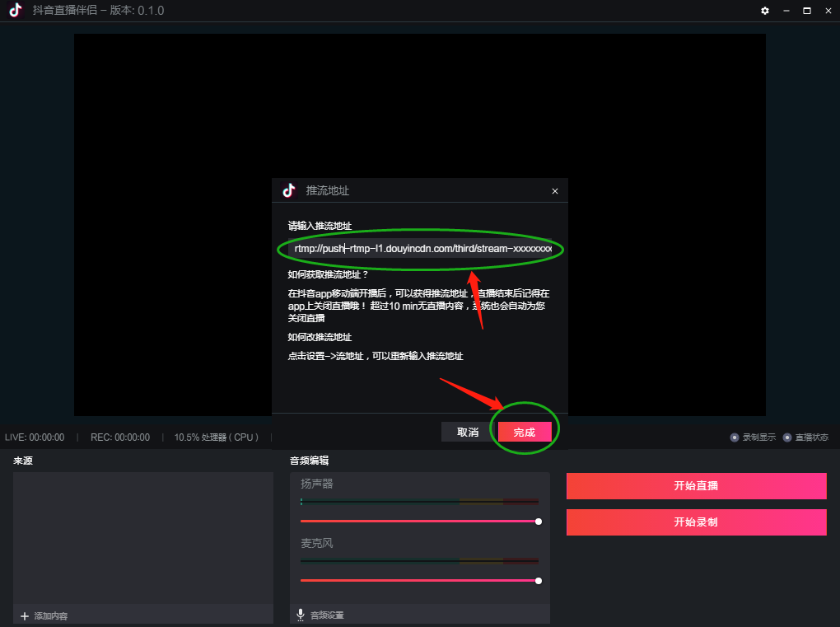This screenshot has height=627, width=840.
Task: Click the CPU usage 10.5% 处理器 text
Action: [217, 437]
